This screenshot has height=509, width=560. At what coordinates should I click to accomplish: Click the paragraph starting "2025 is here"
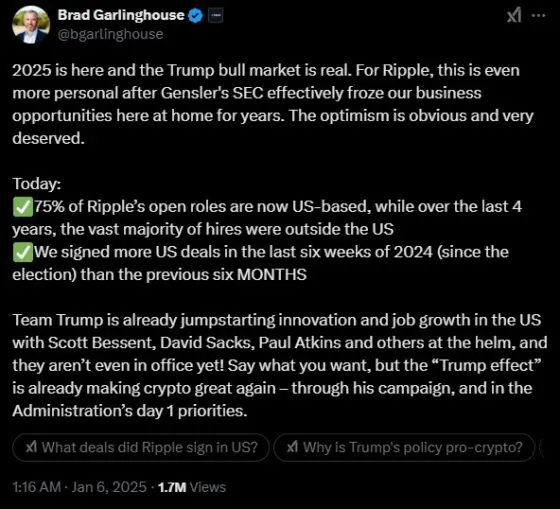click(x=273, y=104)
